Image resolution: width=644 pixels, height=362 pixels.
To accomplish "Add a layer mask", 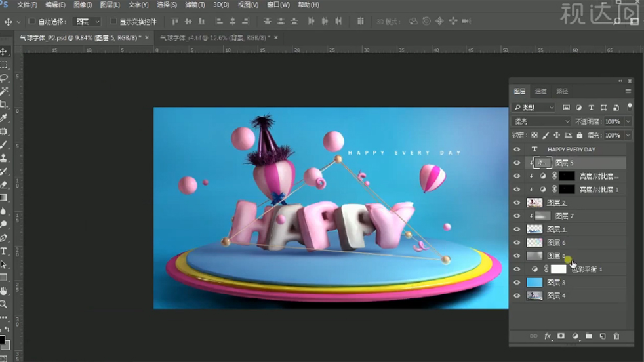I will point(561,336).
